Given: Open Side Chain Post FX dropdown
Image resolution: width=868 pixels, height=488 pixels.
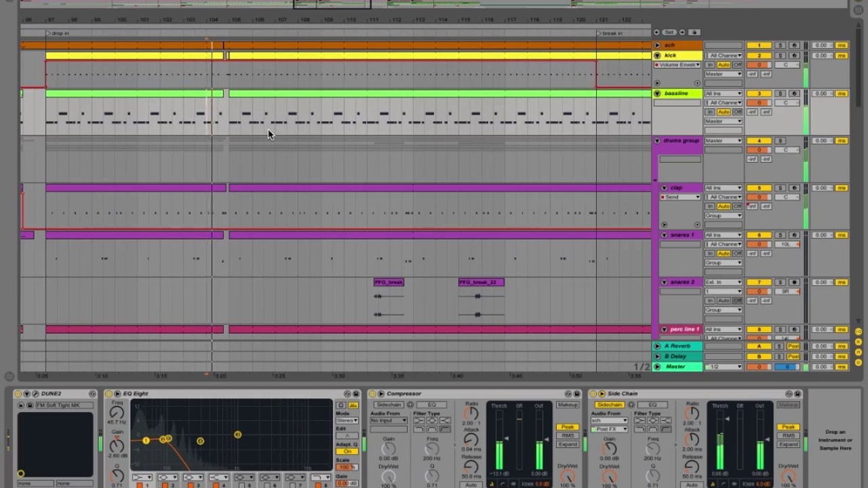Looking at the screenshot, I should pyautogui.click(x=610, y=429).
